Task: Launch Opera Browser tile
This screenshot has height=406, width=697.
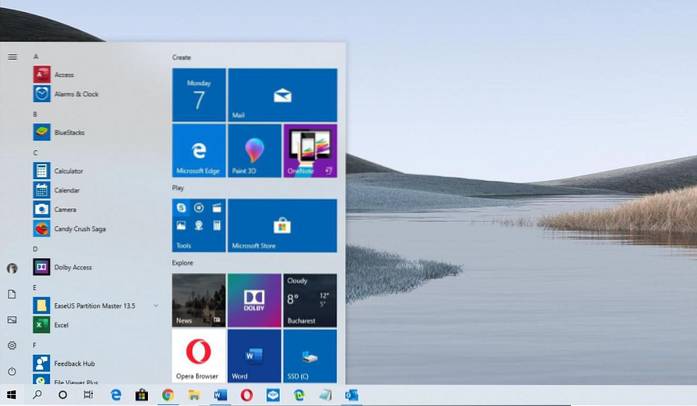Action: (199, 357)
